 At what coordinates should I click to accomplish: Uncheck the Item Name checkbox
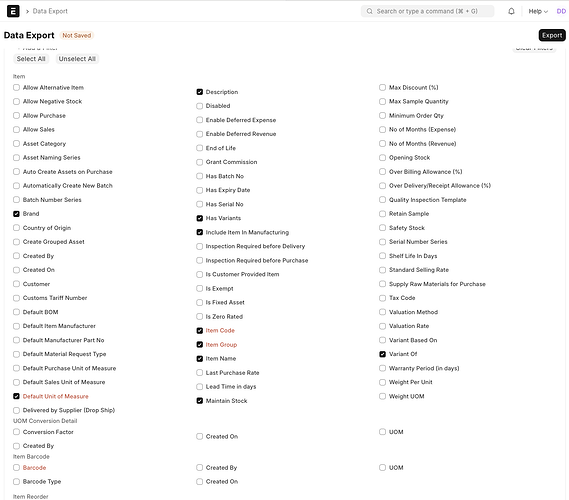[200, 358]
